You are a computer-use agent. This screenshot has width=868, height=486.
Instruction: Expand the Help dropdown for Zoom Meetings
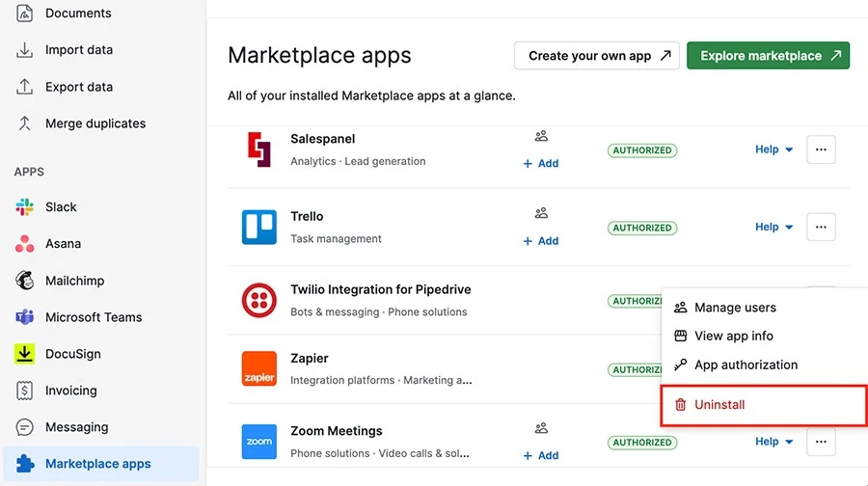coord(773,442)
